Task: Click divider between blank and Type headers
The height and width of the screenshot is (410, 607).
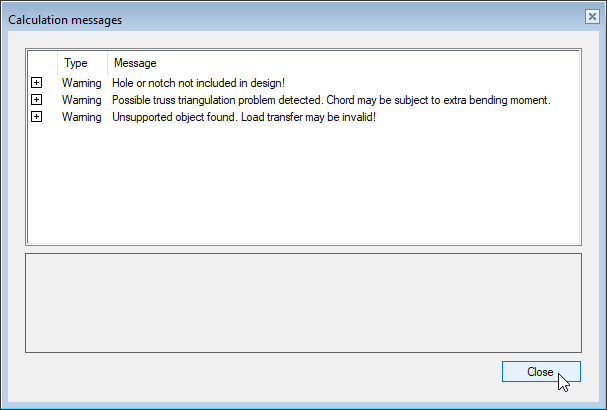Action: (x=58, y=63)
